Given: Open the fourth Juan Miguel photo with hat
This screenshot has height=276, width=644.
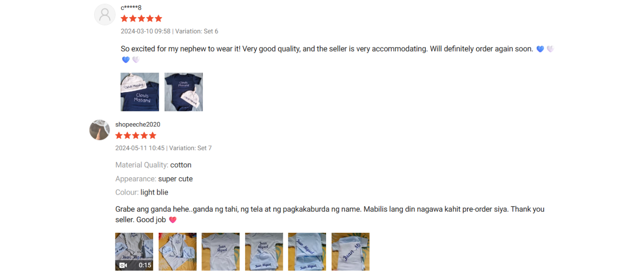Looking at the screenshot, I should pos(264,252).
